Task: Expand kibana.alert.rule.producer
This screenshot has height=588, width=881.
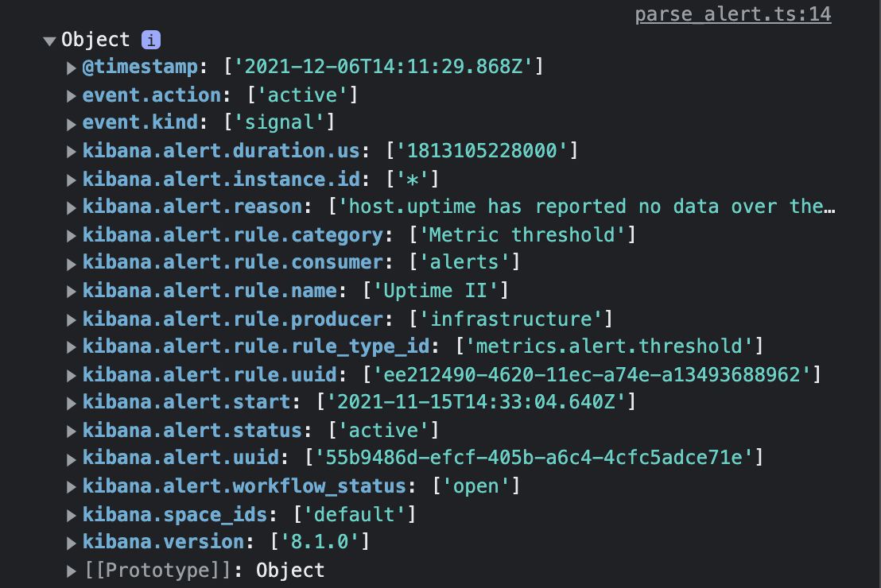Action: (x=72, y=319)
